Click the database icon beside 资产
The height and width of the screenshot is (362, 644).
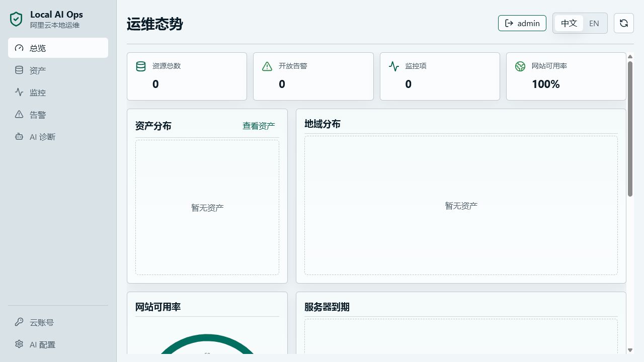[x=19, y=70]
